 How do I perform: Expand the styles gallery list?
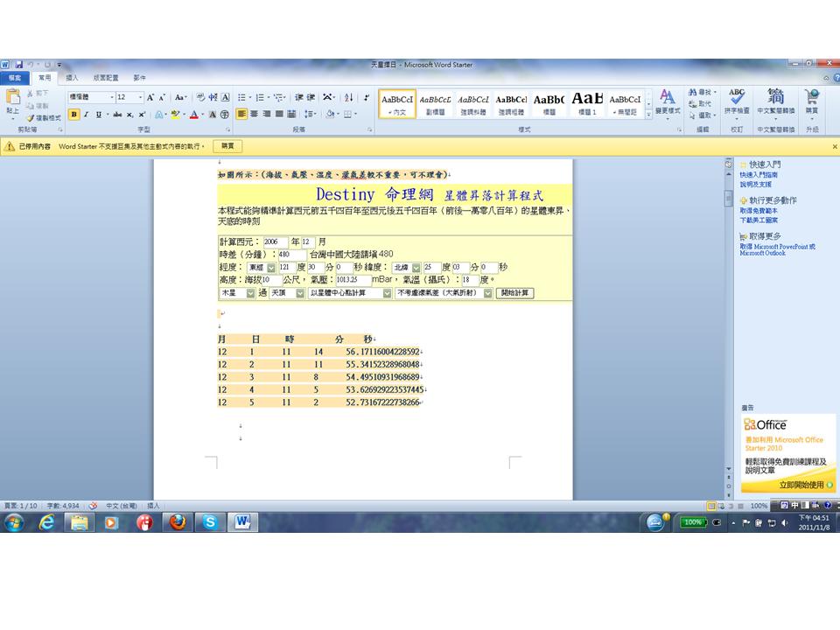(648, 115)
